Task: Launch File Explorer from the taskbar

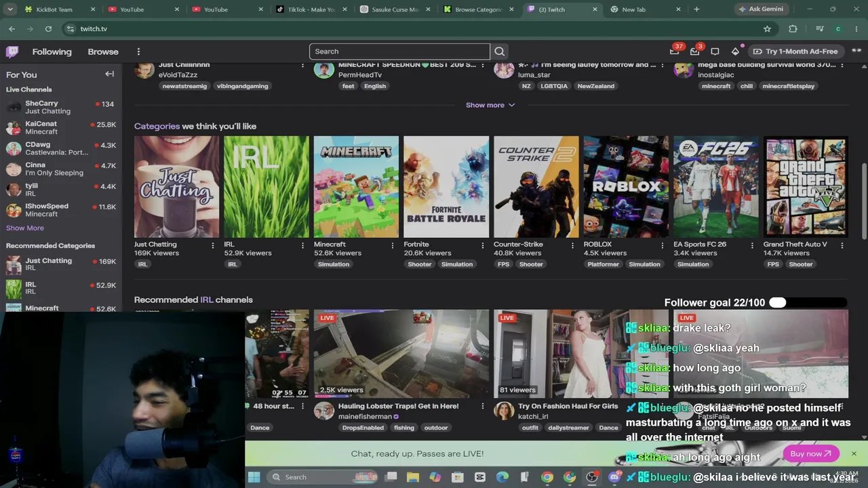Action: (x=413, y=477)
